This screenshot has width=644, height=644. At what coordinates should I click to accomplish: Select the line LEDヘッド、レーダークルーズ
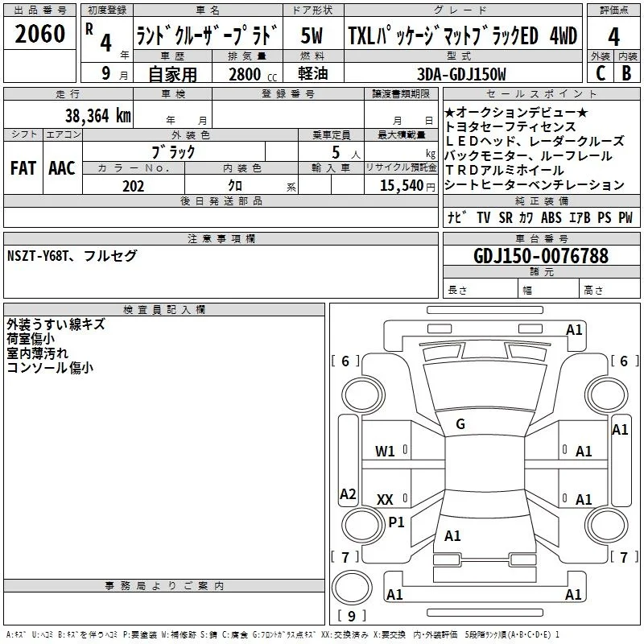pyautogui.click(x=535, y=142)
